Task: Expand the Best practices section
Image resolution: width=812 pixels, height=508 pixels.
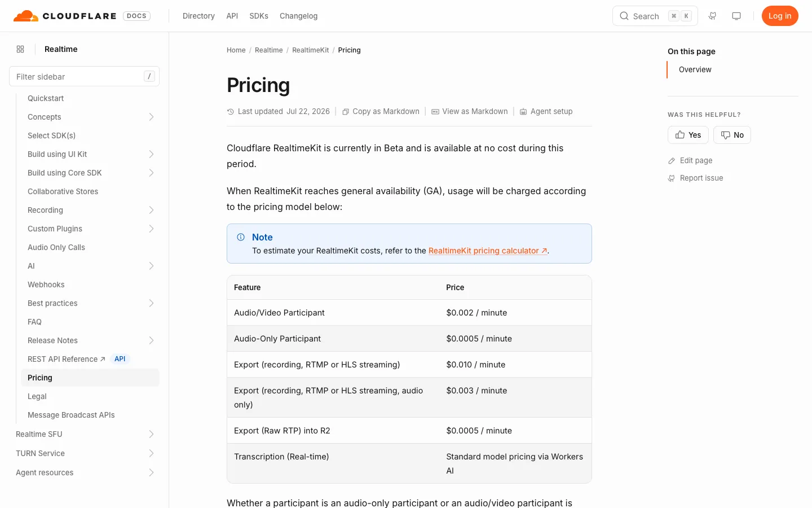Action: tap(151, 303)
